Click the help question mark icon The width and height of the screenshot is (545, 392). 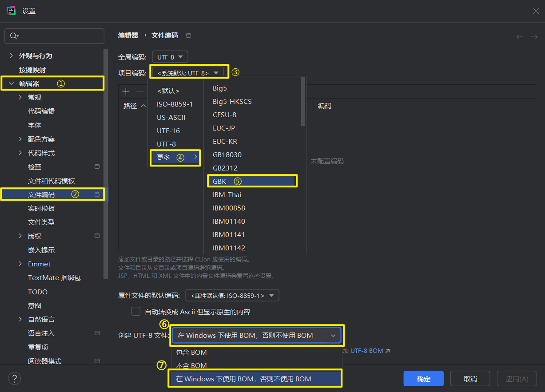[x=14, y=378]
